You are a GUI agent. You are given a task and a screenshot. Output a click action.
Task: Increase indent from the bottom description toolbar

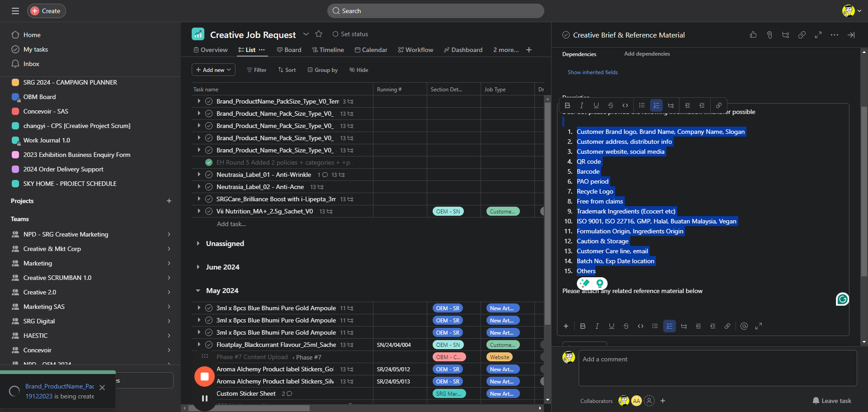click(x=713, y=326)
